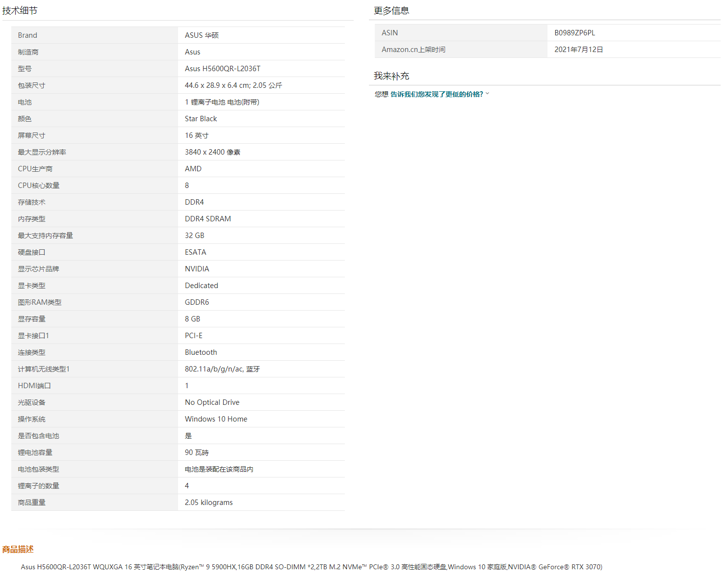Select the 16 英寸 screen size value

pos(197,135)
